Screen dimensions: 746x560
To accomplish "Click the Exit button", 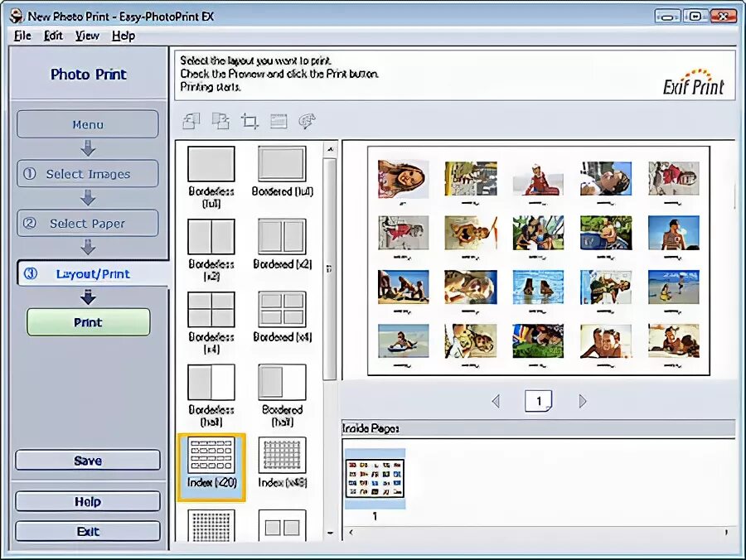I will click(x=88, y=531).
